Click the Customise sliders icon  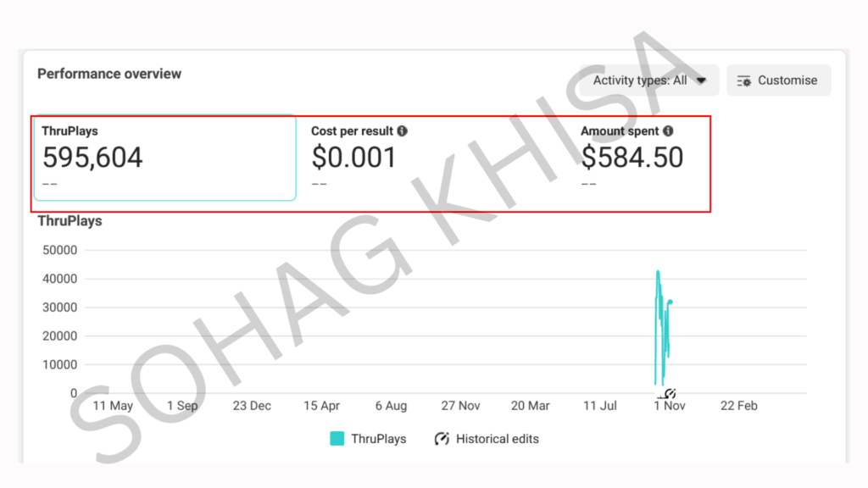pyautogui.click(x=743, y=80)
